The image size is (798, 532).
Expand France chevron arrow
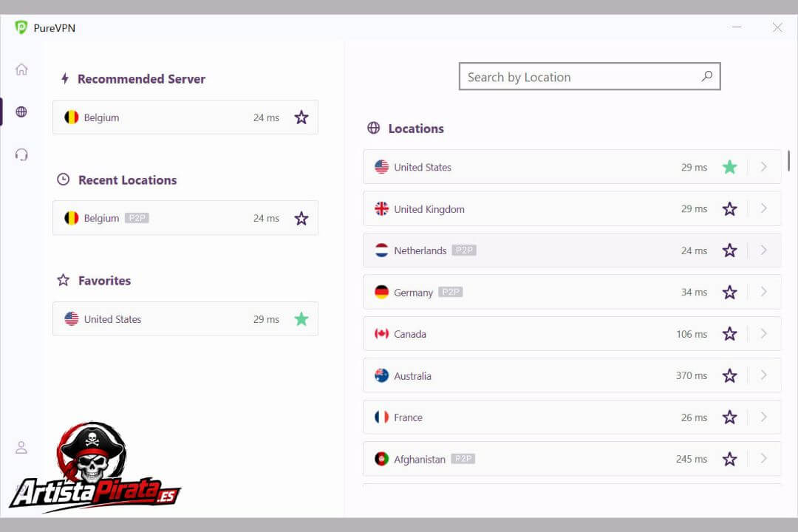(764, 417)
